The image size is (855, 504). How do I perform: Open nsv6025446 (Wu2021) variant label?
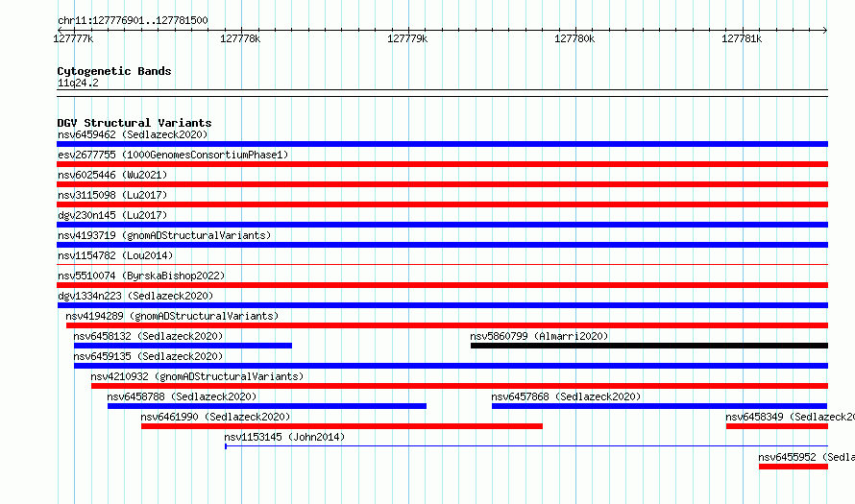pyautogui.click(x=112, y=175)
